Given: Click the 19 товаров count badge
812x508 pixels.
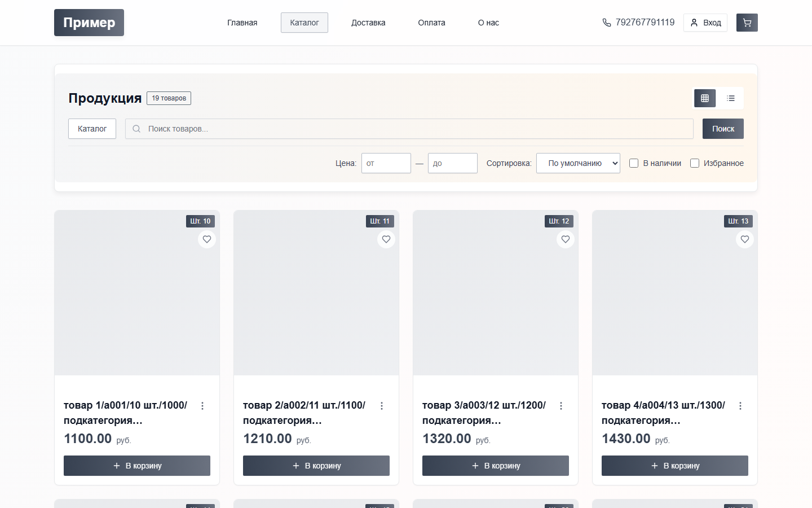Looking at the screenshot, I should click(169, 98).
